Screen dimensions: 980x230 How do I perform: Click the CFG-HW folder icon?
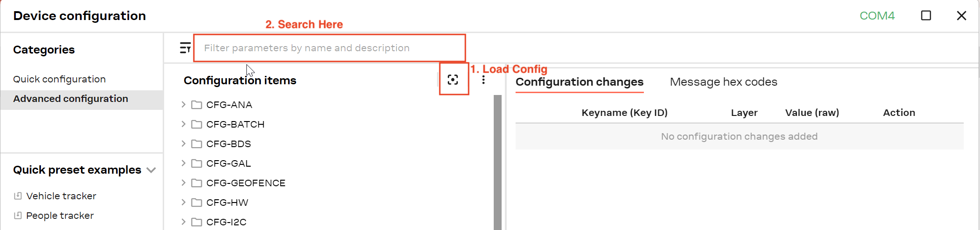tap(197, 203)
